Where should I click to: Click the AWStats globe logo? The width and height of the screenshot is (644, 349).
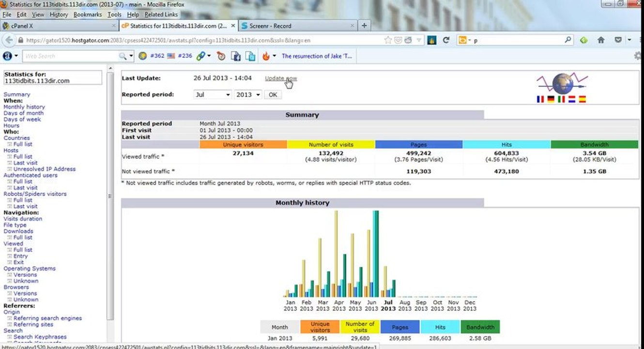click(x=562, y=83)
